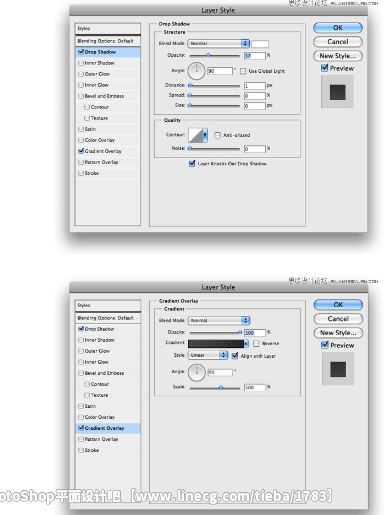Click the contour curve thumbnail

(x=196, y=135)
